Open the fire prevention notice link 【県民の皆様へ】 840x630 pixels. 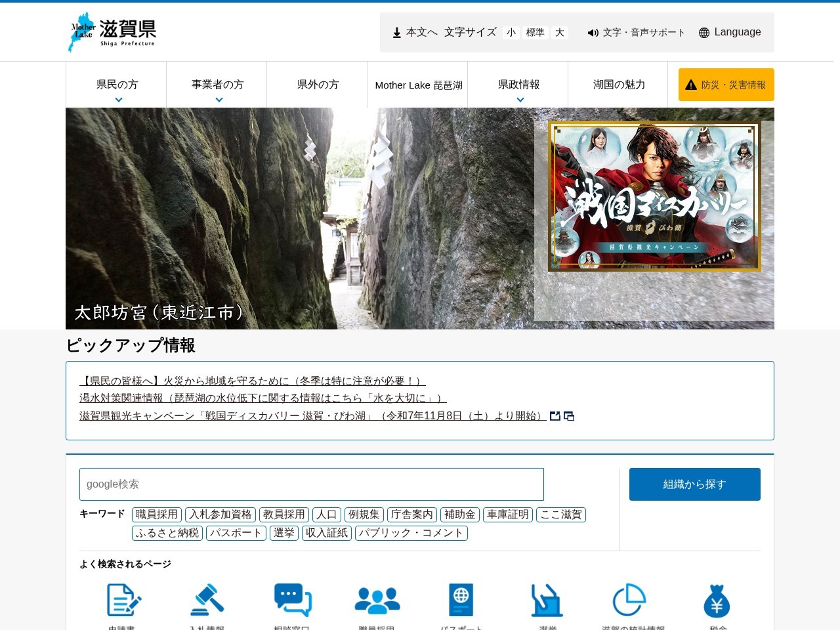(x=253, y=381)
